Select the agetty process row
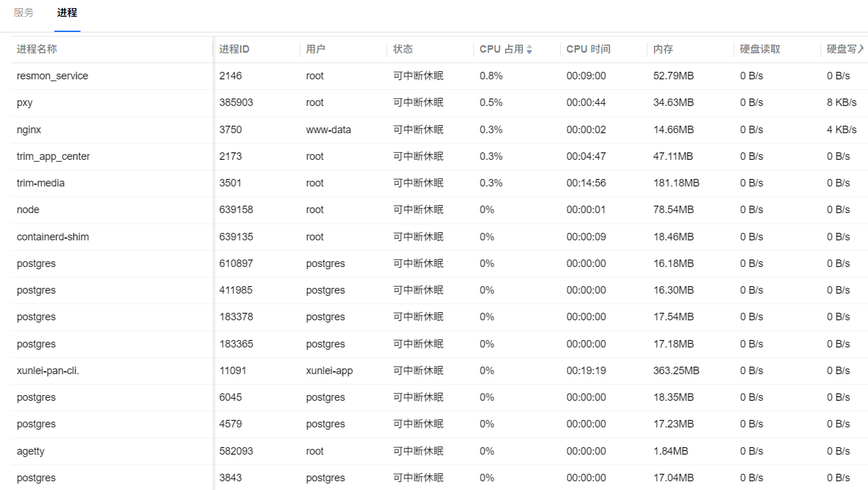 pyautogui.click(x=439, y=451)
